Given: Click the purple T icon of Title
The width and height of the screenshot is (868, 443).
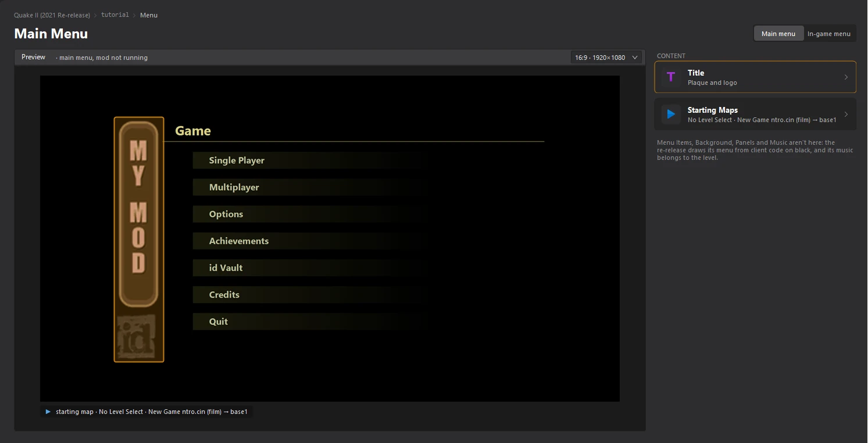Looking at the screenshot, I should [671, 77].
